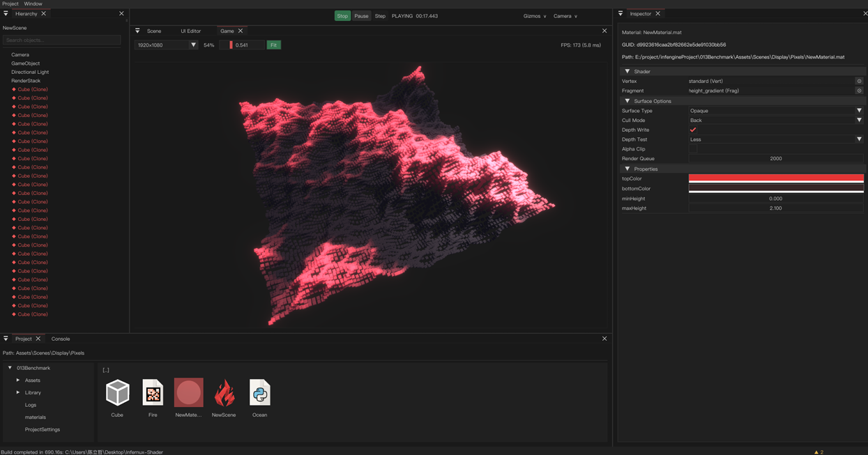Open the Fire asset in the Project panel

[153, 392]
